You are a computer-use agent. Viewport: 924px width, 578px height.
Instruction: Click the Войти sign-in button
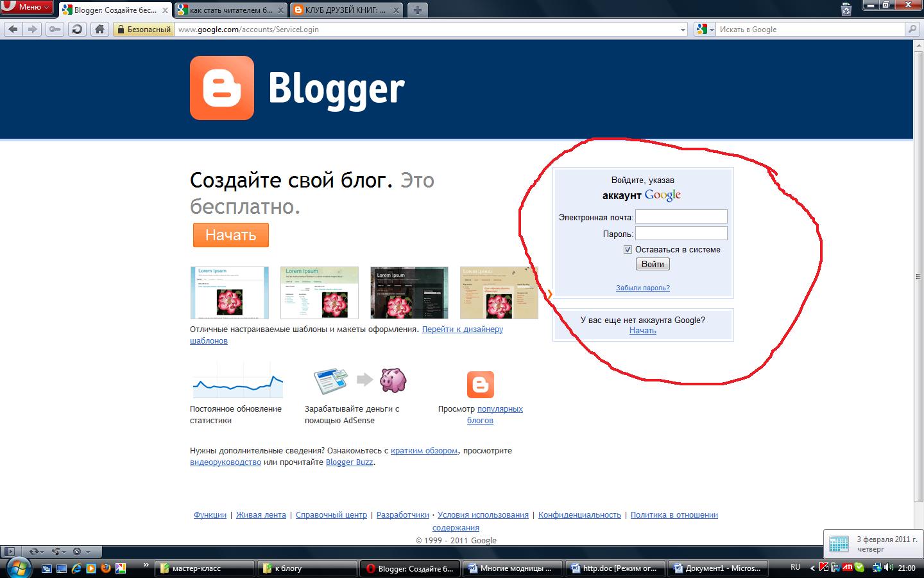tap(653, 264)
